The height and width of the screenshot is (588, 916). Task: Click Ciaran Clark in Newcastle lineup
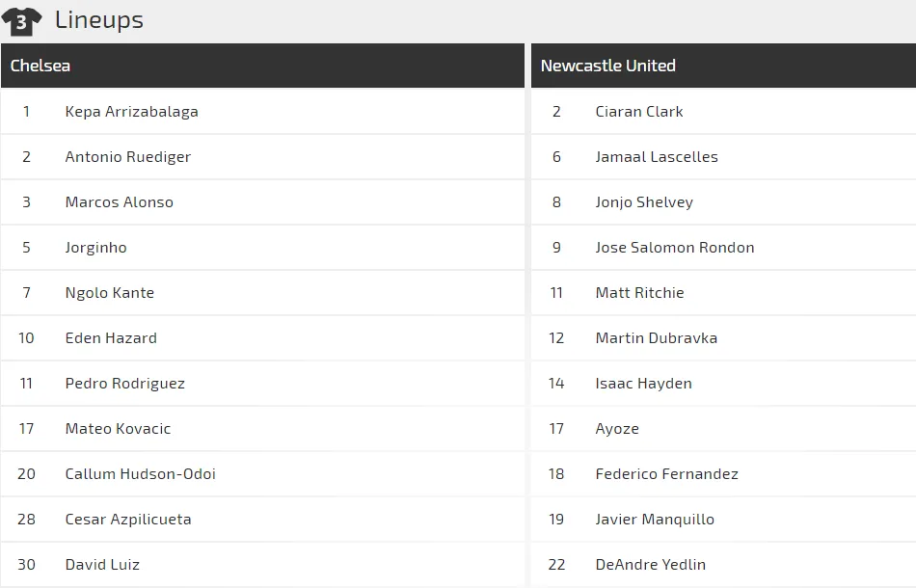(638, 112)
